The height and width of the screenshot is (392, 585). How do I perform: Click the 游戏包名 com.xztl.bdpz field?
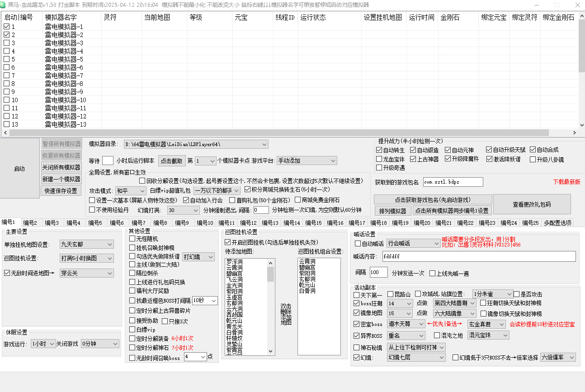(x=453, y=182)
